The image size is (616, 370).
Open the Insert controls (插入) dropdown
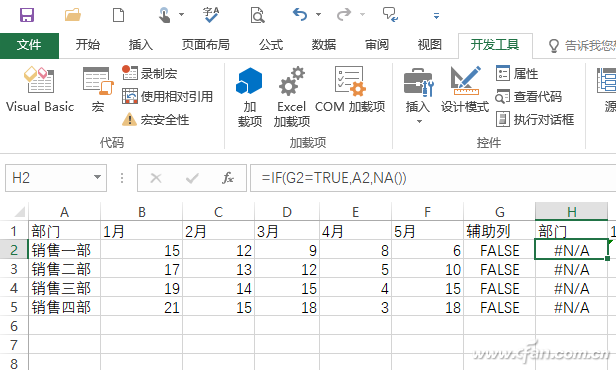tap(418, 96)
